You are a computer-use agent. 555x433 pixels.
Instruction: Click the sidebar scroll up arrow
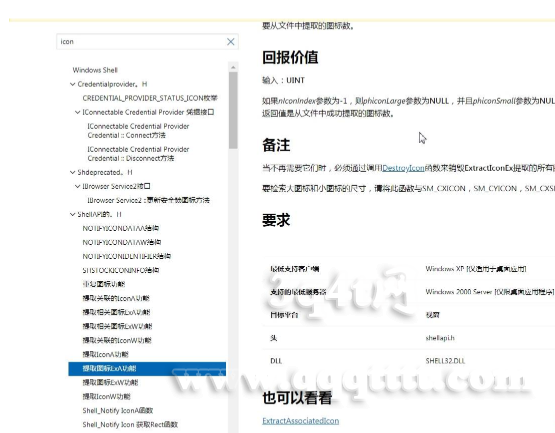pos(233,67)
